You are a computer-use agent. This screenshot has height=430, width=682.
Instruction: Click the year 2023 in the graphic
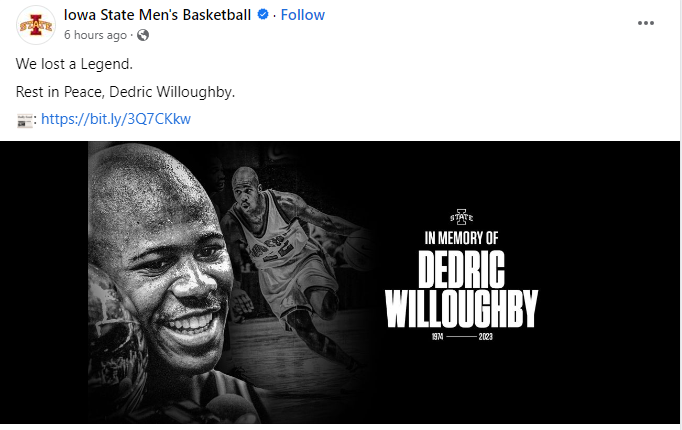483,337
